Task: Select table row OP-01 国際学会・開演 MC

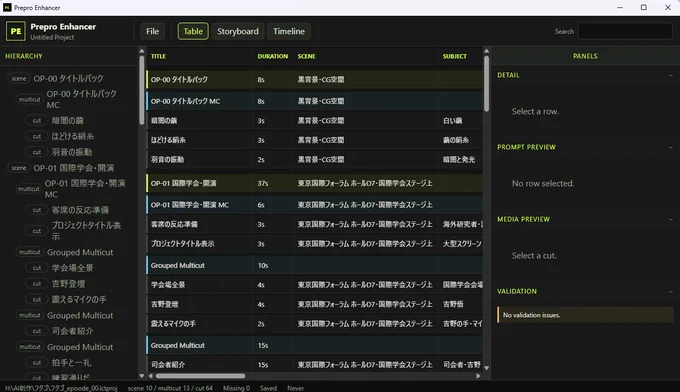Action: pos(314,205)
